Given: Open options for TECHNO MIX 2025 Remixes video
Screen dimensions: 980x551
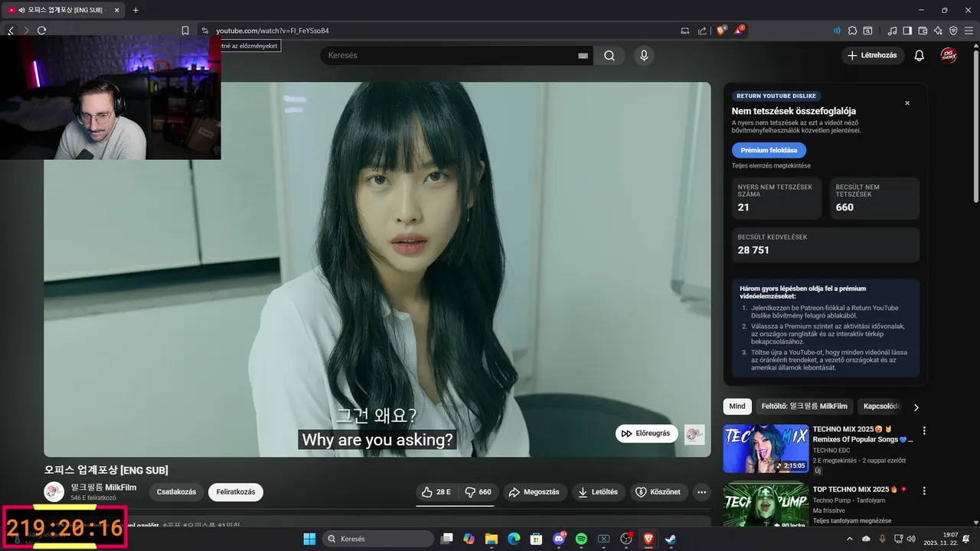Looking at the screenshot, I should point(924,431).
